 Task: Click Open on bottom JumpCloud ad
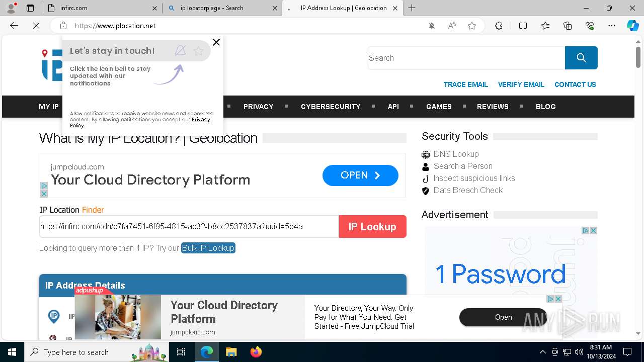[503, 317]
